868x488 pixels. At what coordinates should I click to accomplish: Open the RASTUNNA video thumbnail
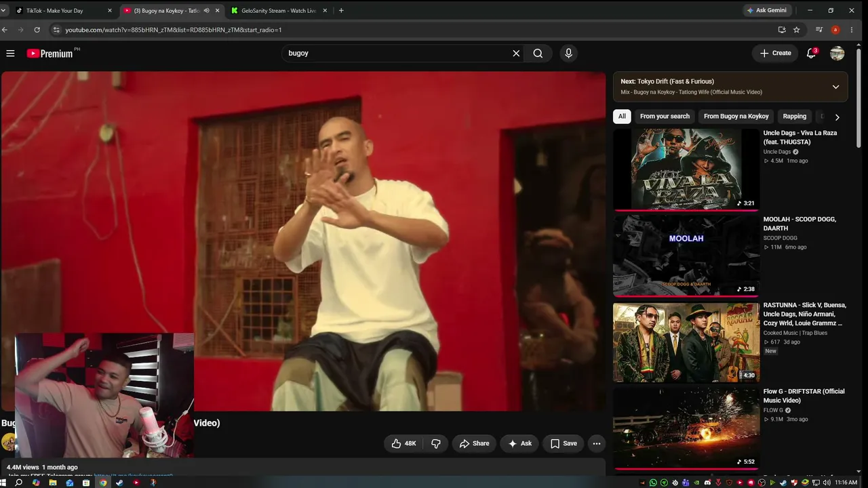[686, 342]
